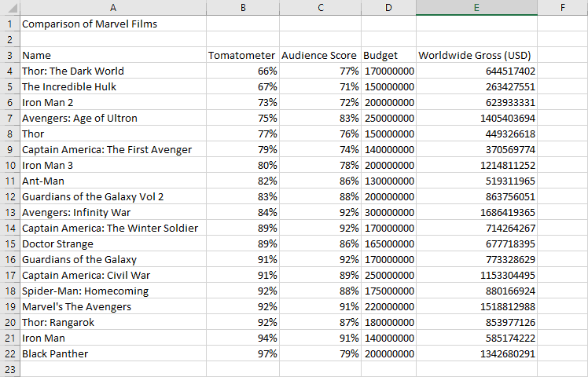Click the Worldwide Gross (USD) header cell
Image resolution: width=588 pixels, height=377 pixels.
pyautogui.click(x=476, y=56)
